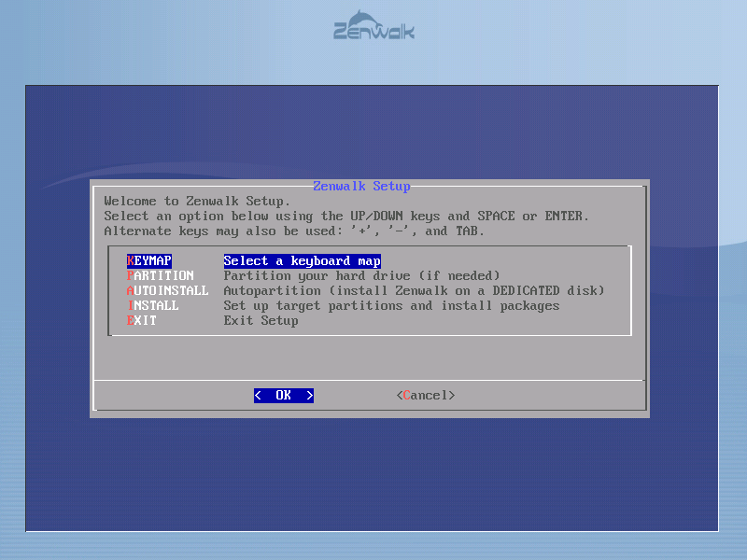Click 'Select a keyboard map' description

tap(302, 260)
